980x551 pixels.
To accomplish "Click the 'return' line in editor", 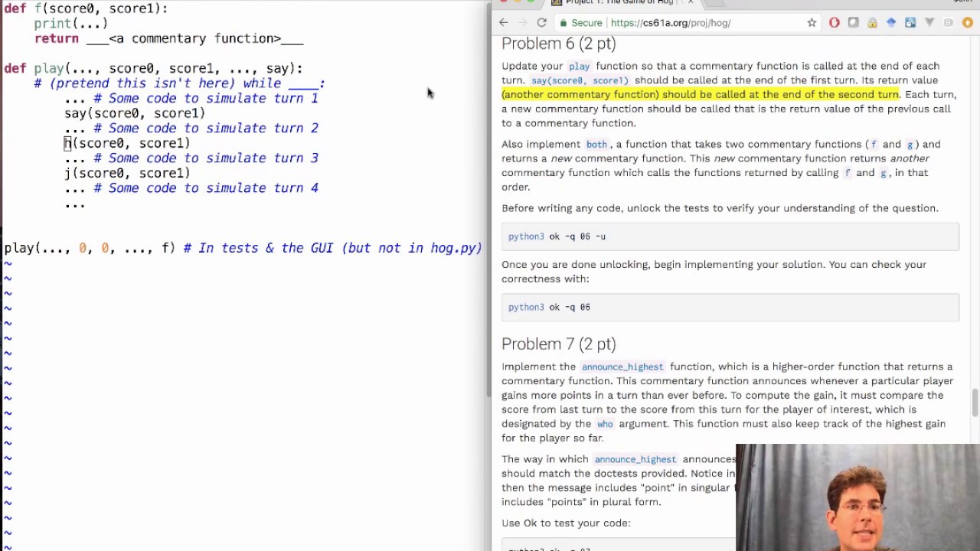I will pos(168,38).
